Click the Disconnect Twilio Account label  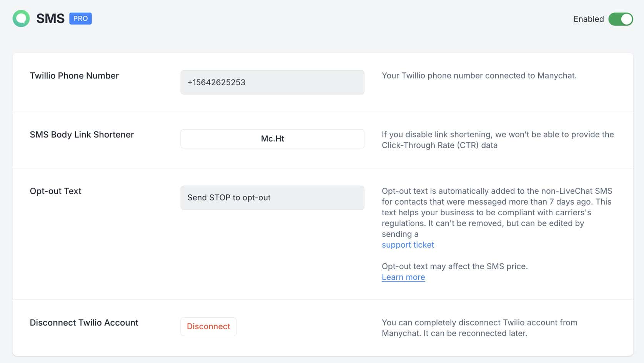(84, 323)
